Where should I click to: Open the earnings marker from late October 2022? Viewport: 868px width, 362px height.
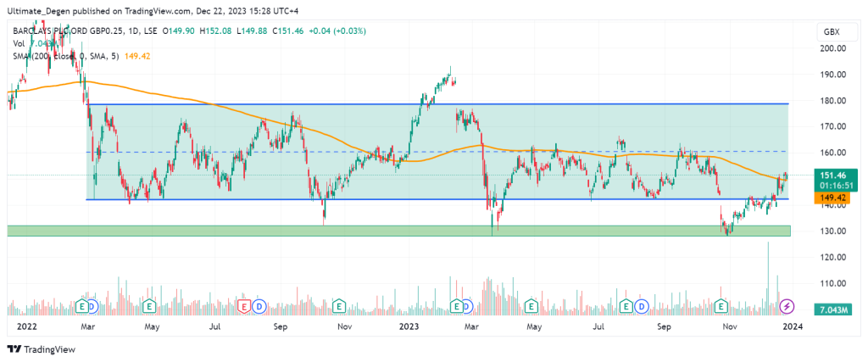tap(338, 305)
